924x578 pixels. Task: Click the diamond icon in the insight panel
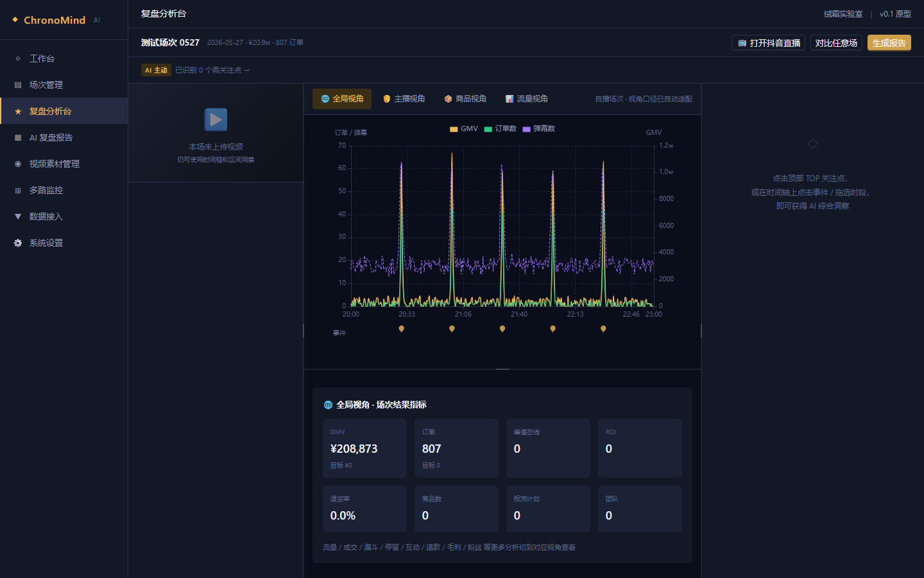click(812, 143)
